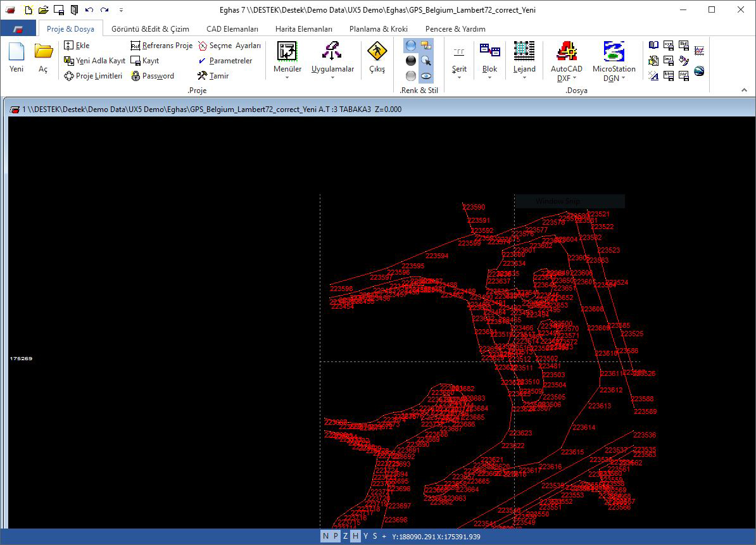The image size is (756, 545).
Task: Click Proje Limitleri in the ribbon
Action: (93, 76)
